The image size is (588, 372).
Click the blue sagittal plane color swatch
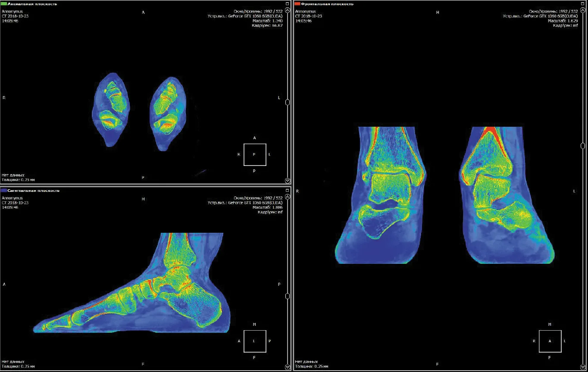4,190
